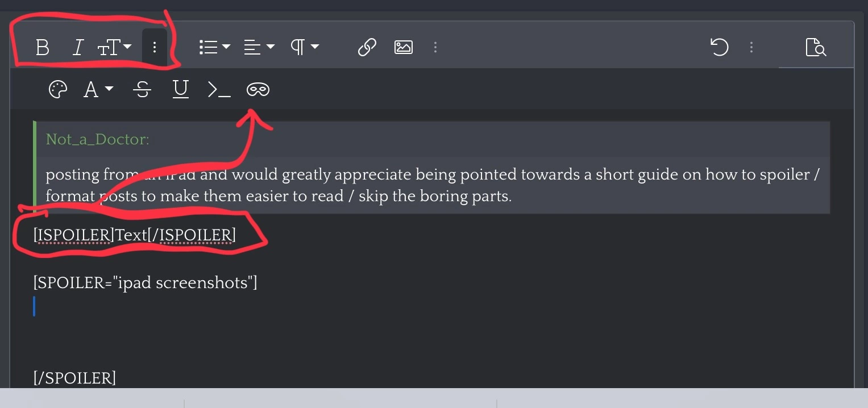Apply inline spoiler with the mask icon
868x408 pixels.
tap(258, 89)
